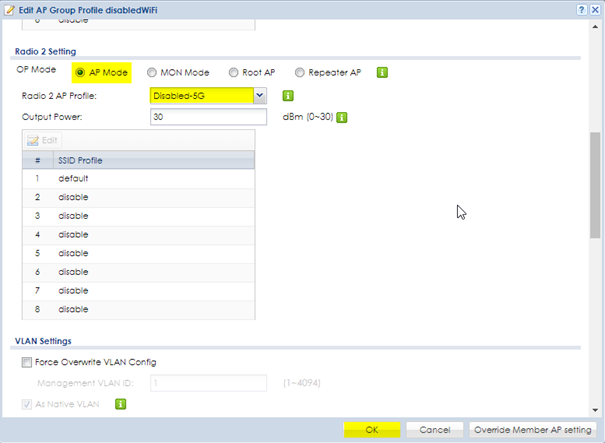Select Repeater AP radio option
Screen dimensions: 605x443
coord(300,72)
